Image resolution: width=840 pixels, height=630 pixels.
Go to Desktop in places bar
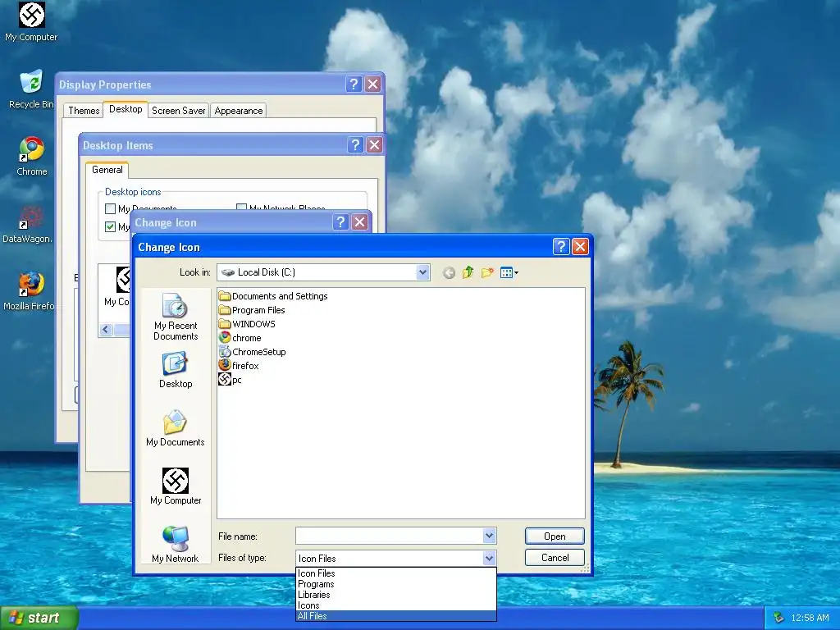[x=176, y=370]
